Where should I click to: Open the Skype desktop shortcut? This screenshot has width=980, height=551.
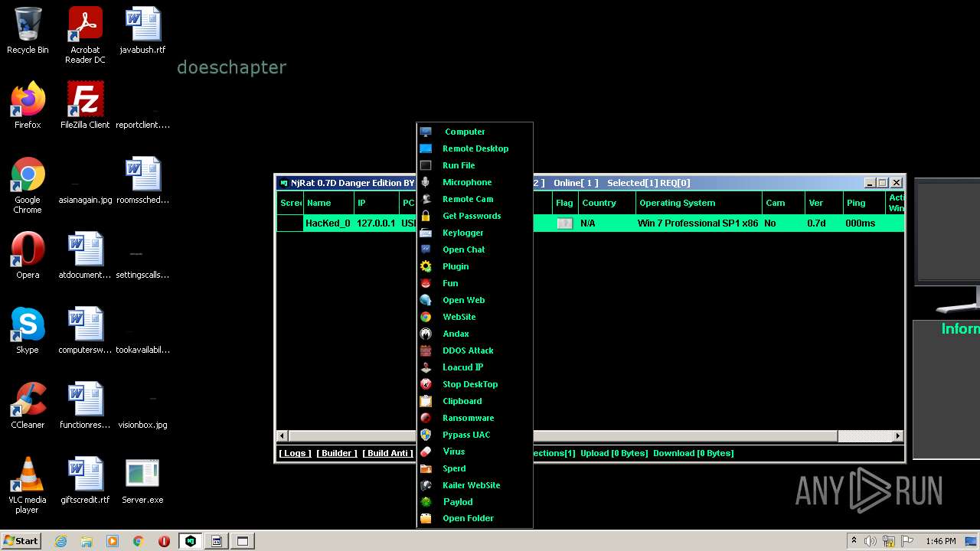(28, 331)
